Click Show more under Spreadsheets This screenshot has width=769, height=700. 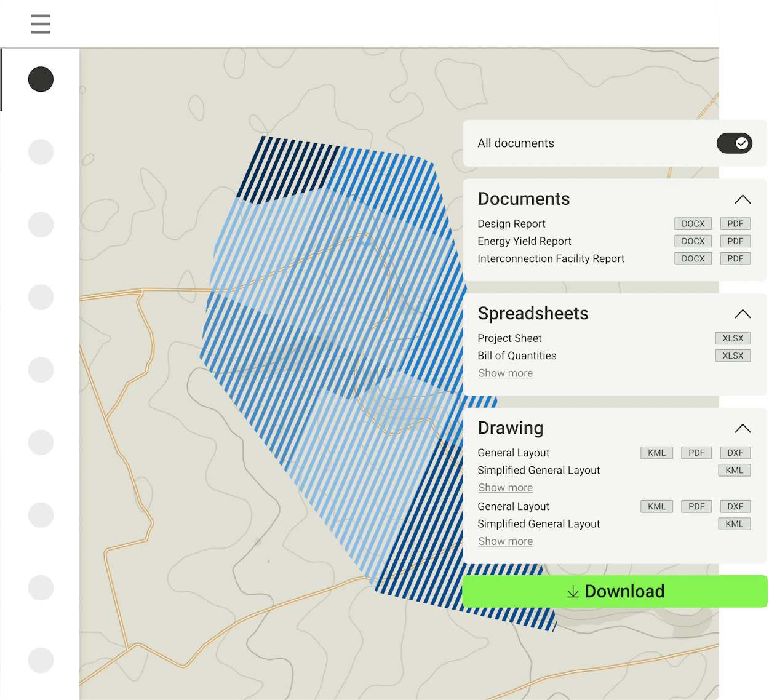coord(506,373)
